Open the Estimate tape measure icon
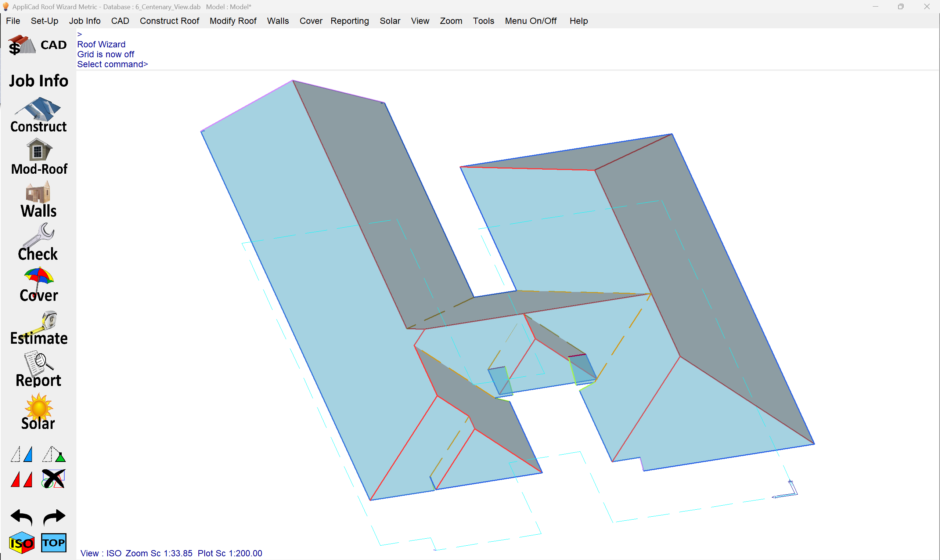 pyautogui.click(x=39, y=328)
